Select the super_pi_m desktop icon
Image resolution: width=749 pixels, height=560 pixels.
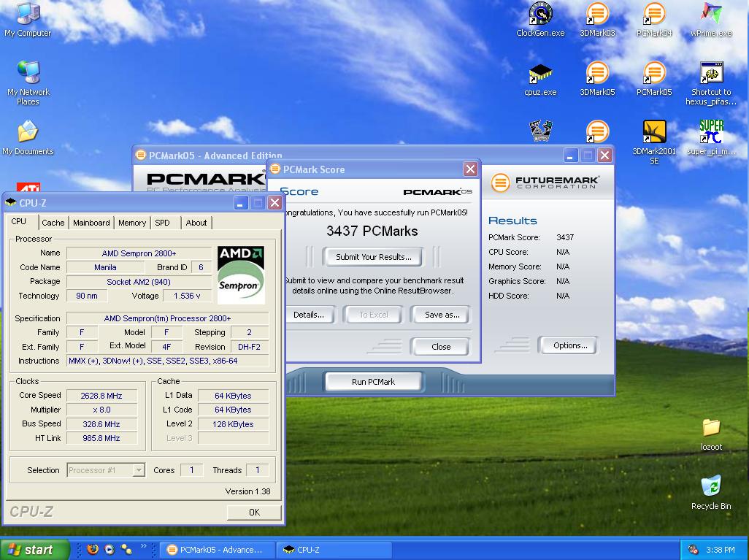(x=711, y=137)
